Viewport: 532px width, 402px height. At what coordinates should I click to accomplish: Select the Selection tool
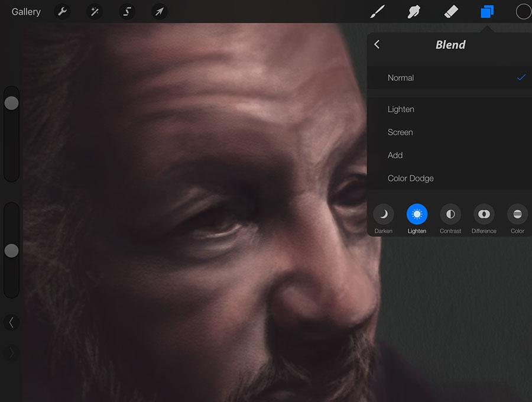click(x=126, y=11)
